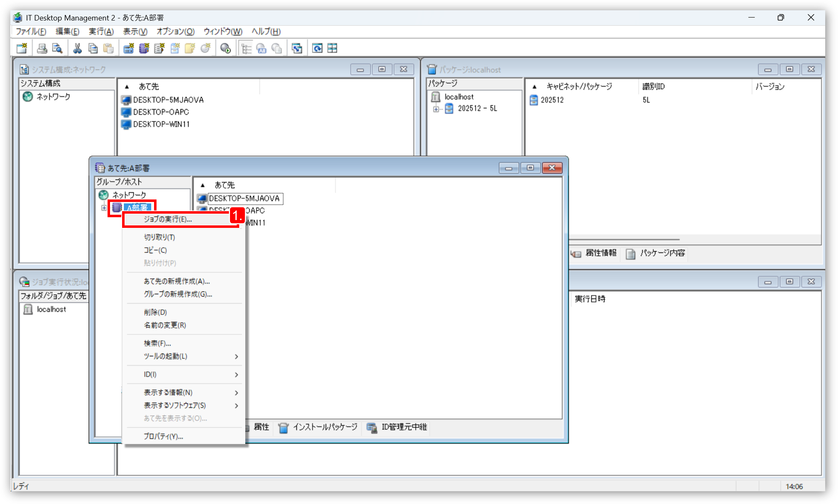Open the オプション(O) menu
Viewport: 838px width, 504px height.
[x=175, y=32]
